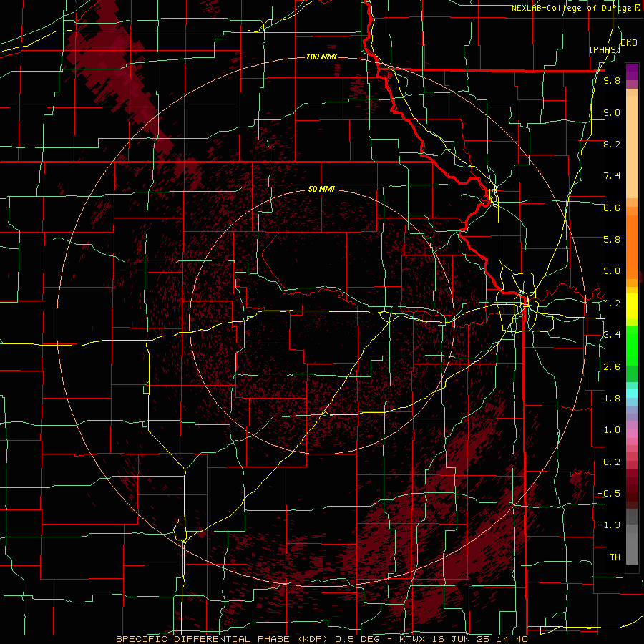644x644 pixels.
Task: Click the TH label on the color scale
Action: [615, 557]
